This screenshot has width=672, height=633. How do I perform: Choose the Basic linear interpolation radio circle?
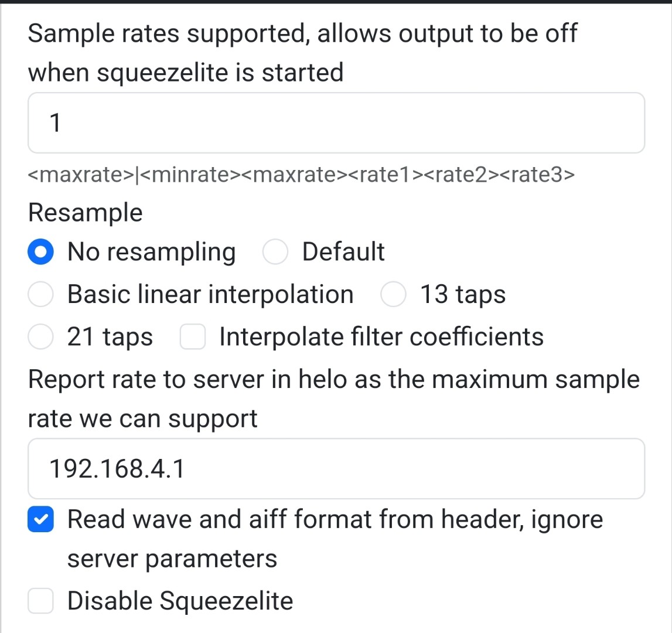(41, 295)
